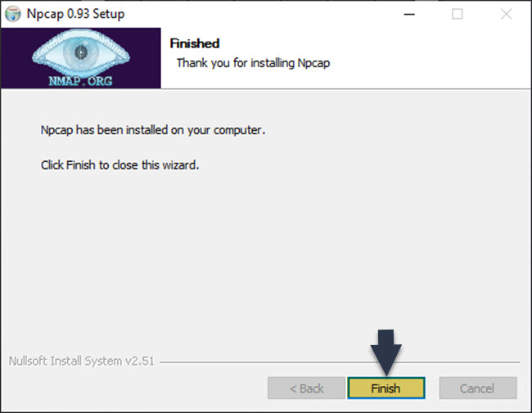Image resolution: width=532 pixels, height=413 pixels.
Task: Click the pupil of the Nmap eye
Action: coord(81,52)
